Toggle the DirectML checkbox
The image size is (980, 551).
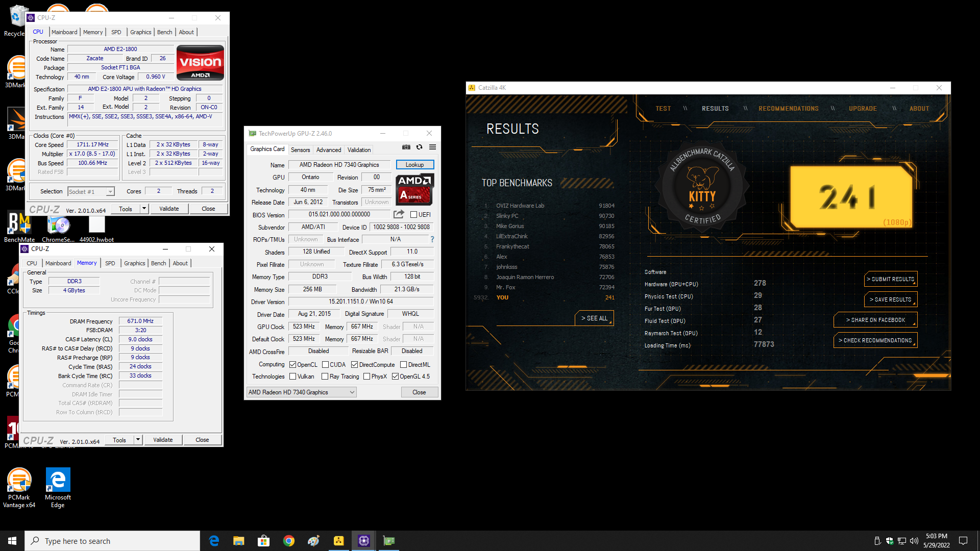[x=403, y=365]
